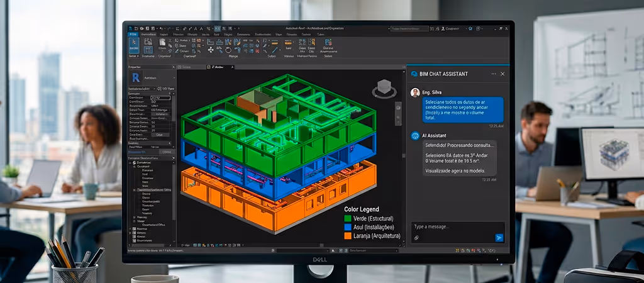This screenshot has height=283, width=644.
Task: Click the AI Assistant avatar icon
Action: pyautogui.click(x=415, y=136)
